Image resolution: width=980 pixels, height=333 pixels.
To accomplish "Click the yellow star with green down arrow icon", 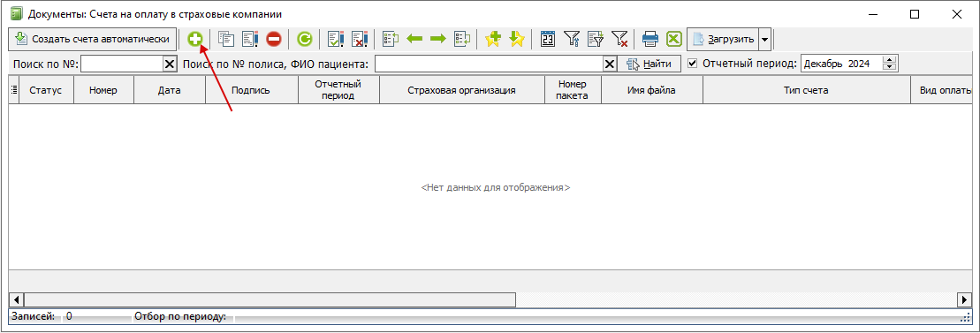I will coord(516,40).
